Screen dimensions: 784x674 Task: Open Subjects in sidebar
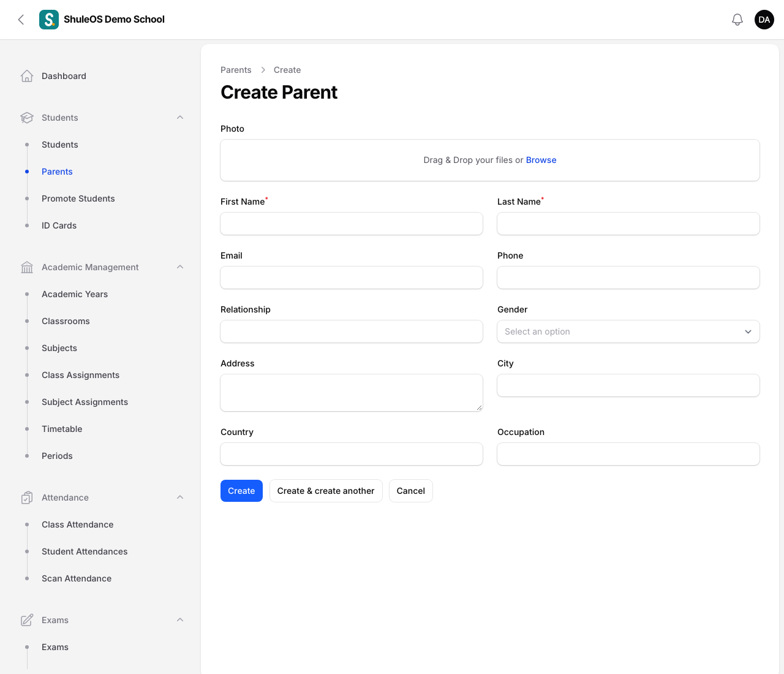pos(59,348)
